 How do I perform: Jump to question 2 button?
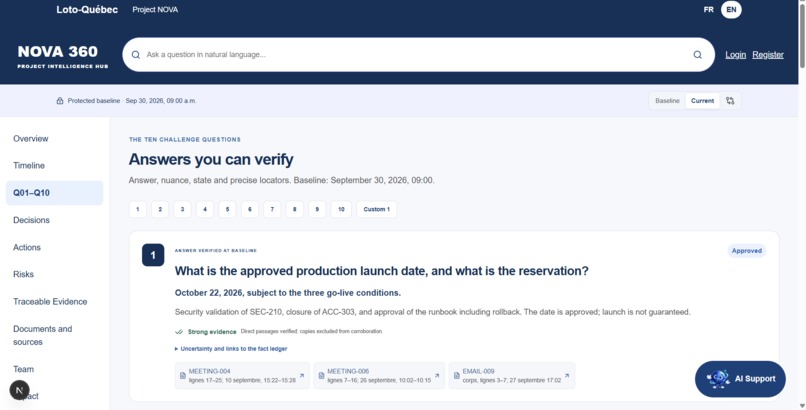160,209
